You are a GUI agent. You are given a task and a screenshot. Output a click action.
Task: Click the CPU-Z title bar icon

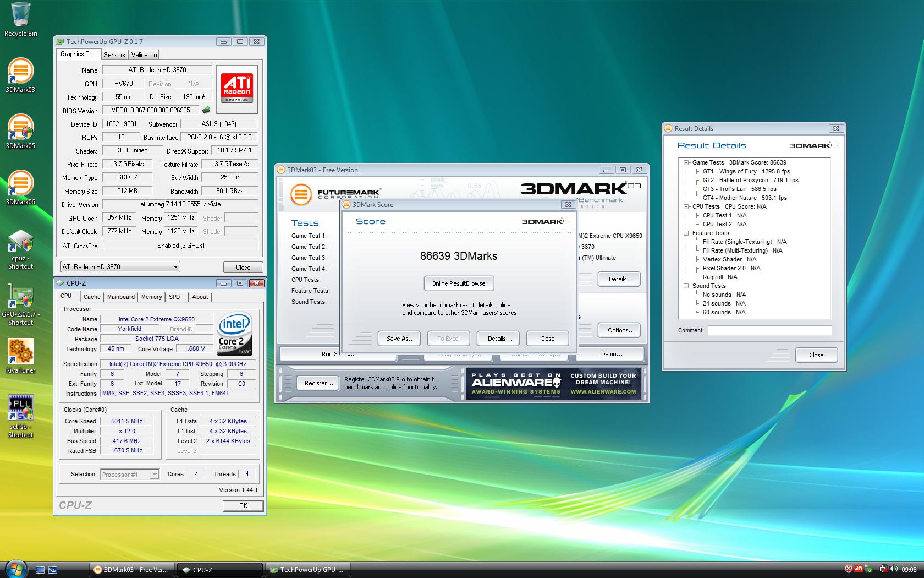61,283
